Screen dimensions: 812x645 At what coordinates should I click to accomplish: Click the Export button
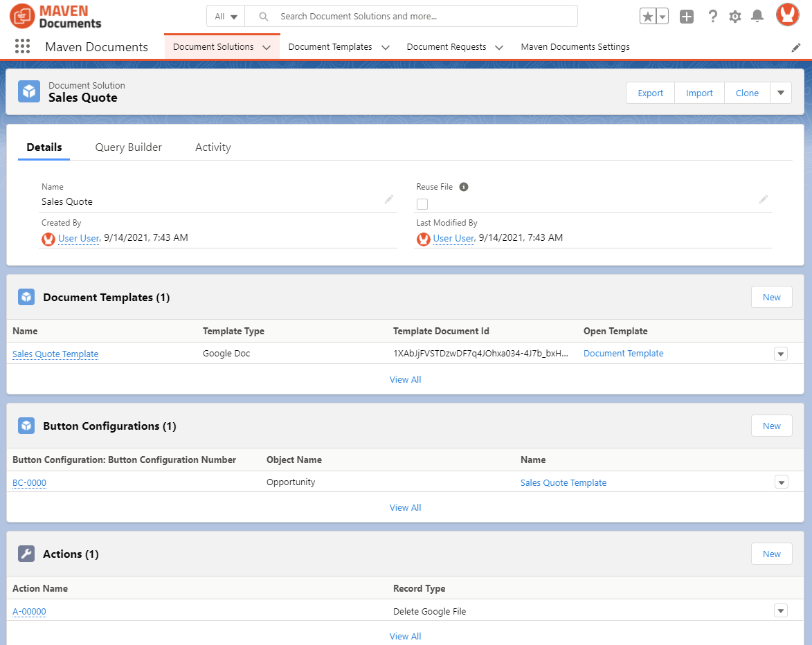click(x=650, y=93)
